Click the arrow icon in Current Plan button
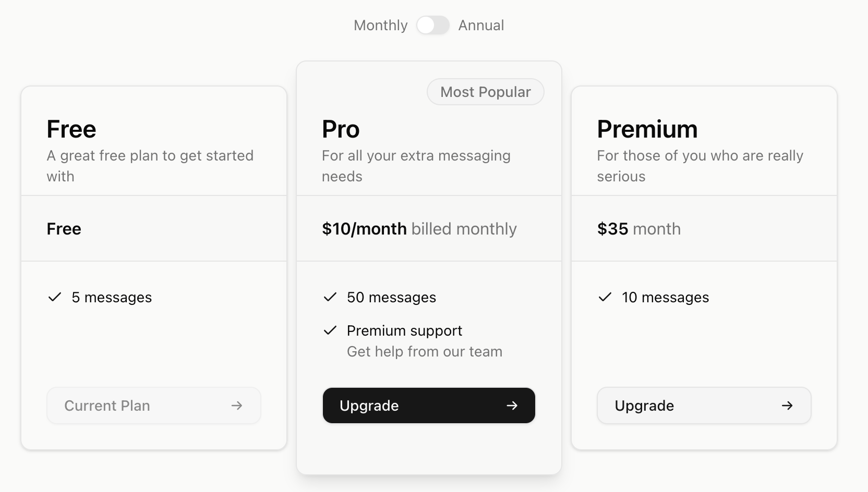This screenshot has width=868, height=492. (237, 405)
